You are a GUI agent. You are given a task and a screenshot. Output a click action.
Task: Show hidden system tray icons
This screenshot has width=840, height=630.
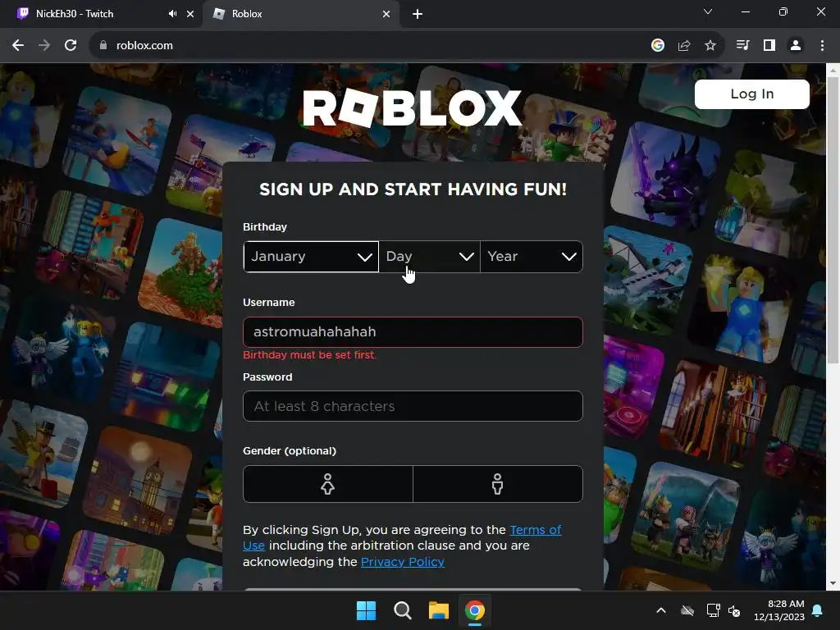(x=661, y=610)
